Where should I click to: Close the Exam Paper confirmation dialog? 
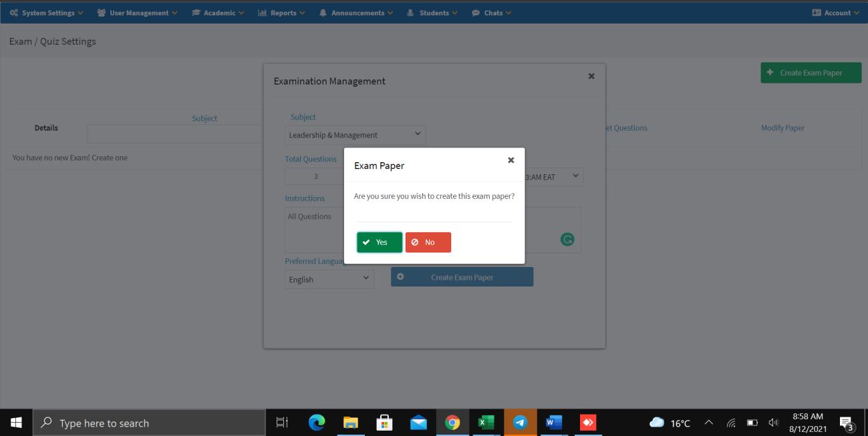pyautogui.click(x=511, y=160)
